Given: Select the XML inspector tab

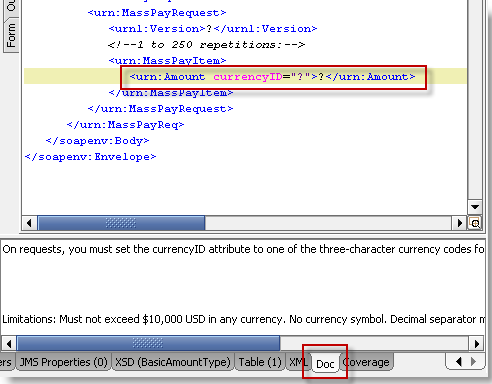Looking at the screenshot, I should 297,362.
